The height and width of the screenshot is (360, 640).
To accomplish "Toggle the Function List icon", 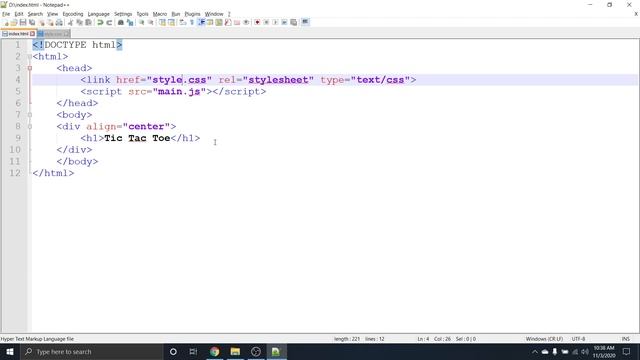I will pyautogui.click(x=228, y=22).
